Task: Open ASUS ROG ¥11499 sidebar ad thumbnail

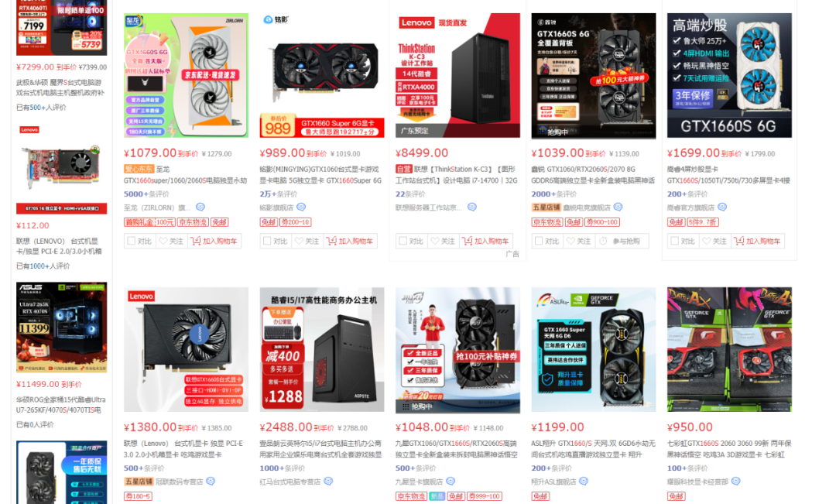Action: (61, 327)
